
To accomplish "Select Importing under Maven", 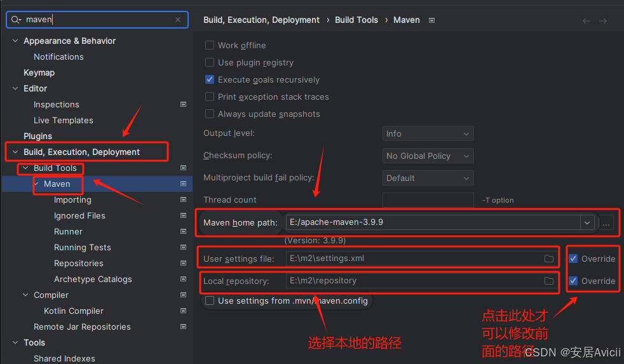I will click(72, 199).
